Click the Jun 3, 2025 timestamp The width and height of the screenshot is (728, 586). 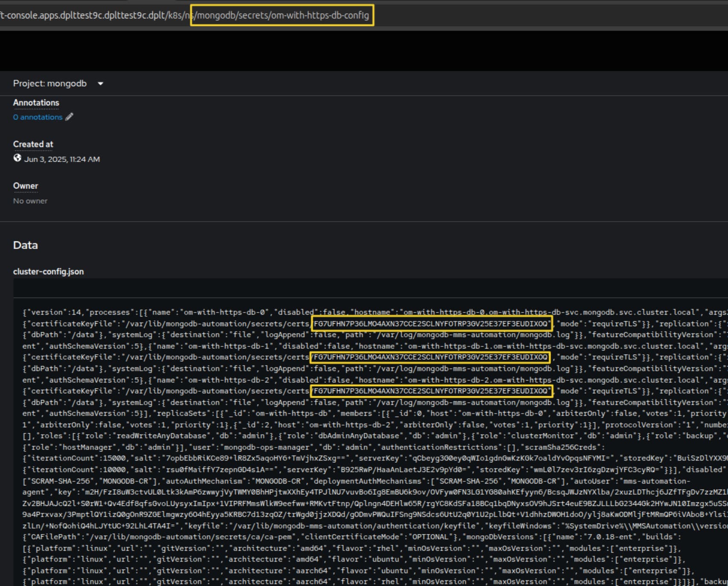tap(62, 159)
